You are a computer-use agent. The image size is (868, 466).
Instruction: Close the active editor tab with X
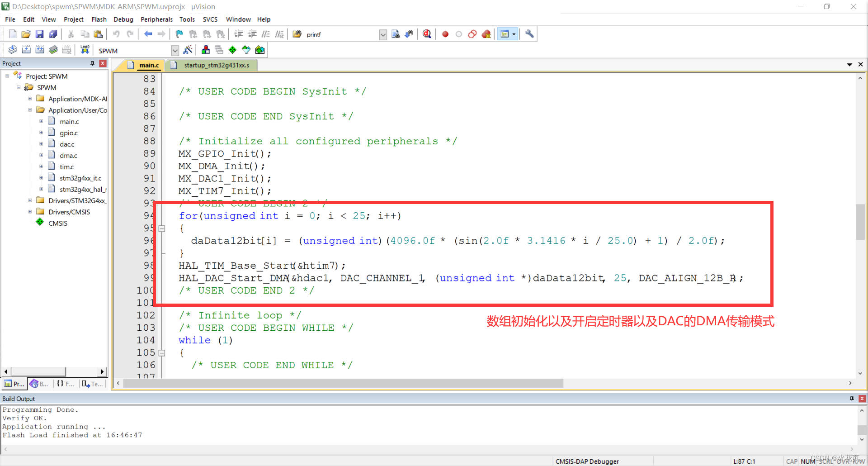(x=861, y=65)
